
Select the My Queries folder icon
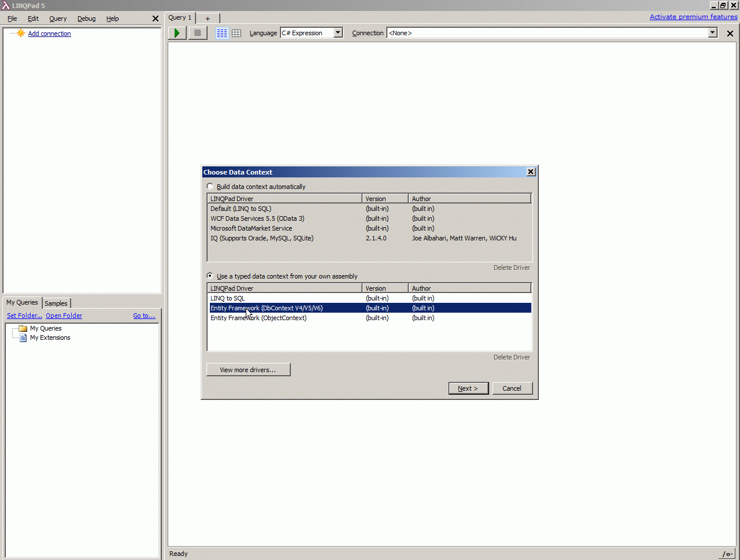[x=23, y=328]
